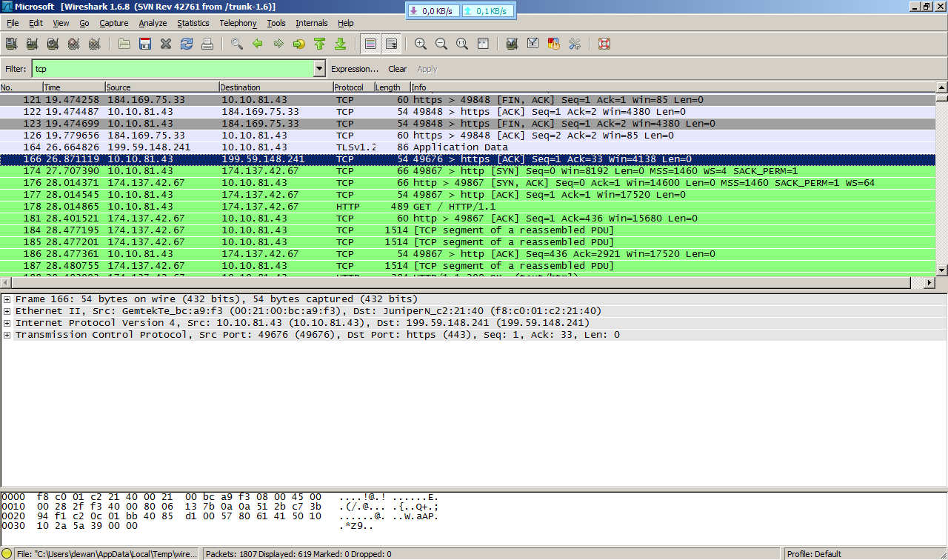Stop the running live capture
Viewport: 948px width, 560px height.
(x=73, y=44)
